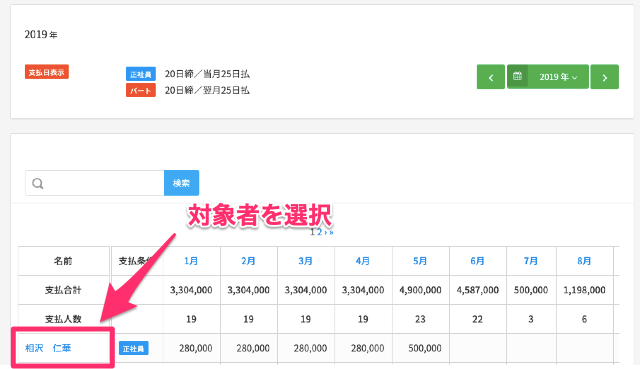The width and height of the screenshot is (640, 369).
Task: Select 3,304,000 total for 1月
Action: coord(191,290)
